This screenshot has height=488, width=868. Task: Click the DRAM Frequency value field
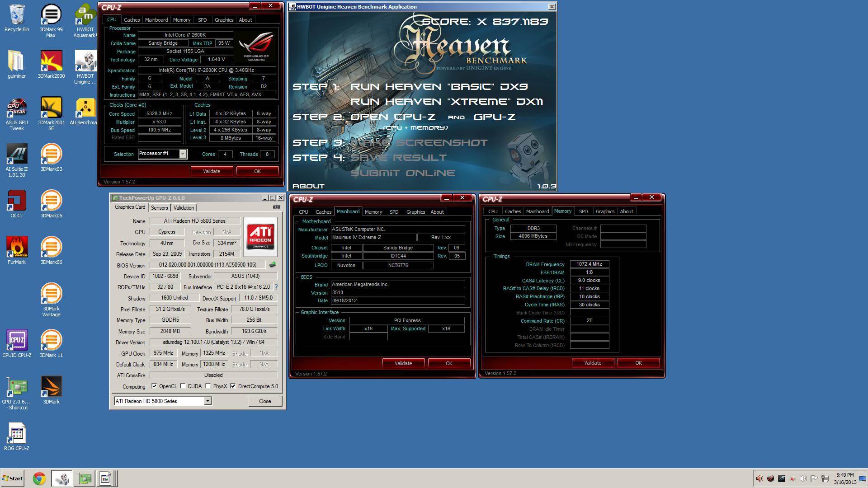coord(590,264)
